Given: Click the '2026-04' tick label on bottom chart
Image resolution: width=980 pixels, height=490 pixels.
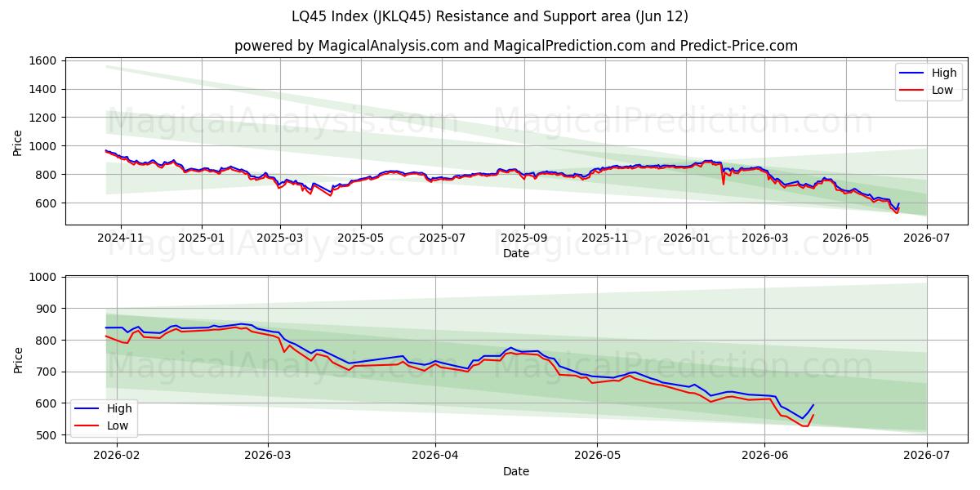Looking at the screenshot, I should point(435,456).
